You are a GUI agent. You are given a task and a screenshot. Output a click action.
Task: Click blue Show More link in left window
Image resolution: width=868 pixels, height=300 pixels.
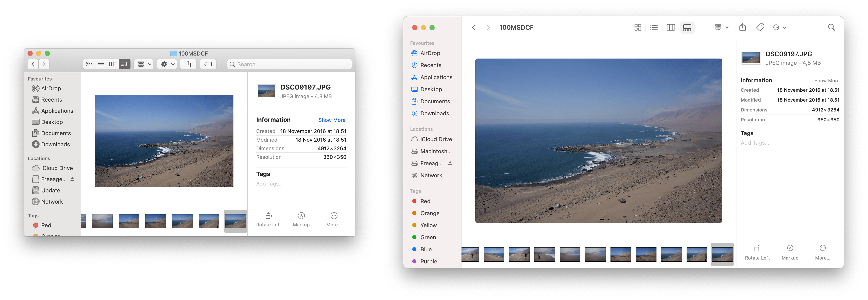(332, 120)
